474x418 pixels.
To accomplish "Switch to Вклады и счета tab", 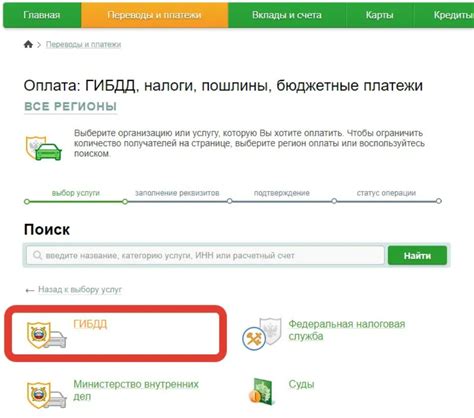I will [x=287, y=15].
